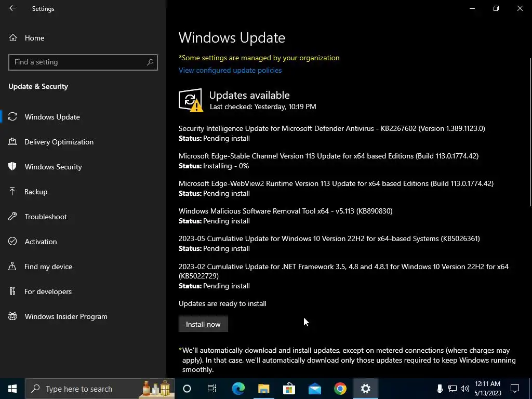
Task: Click the Windows Update page title
Action: point(232,37)
